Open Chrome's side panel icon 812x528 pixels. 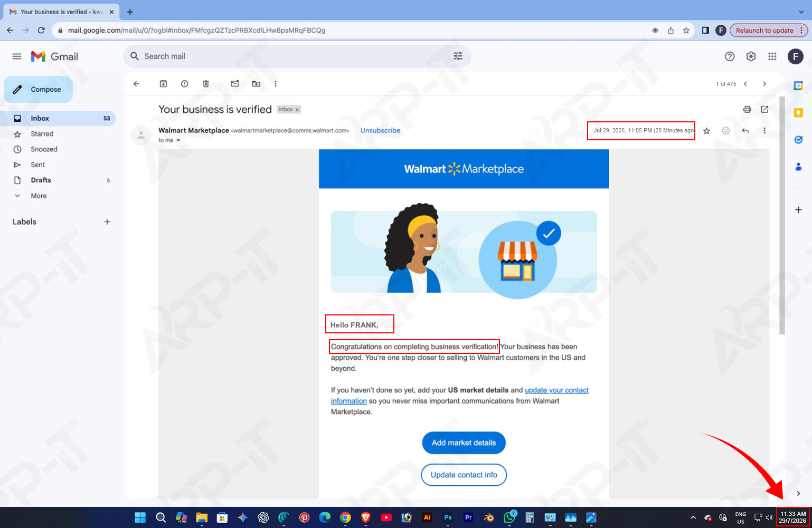click(x=705, y=31)
